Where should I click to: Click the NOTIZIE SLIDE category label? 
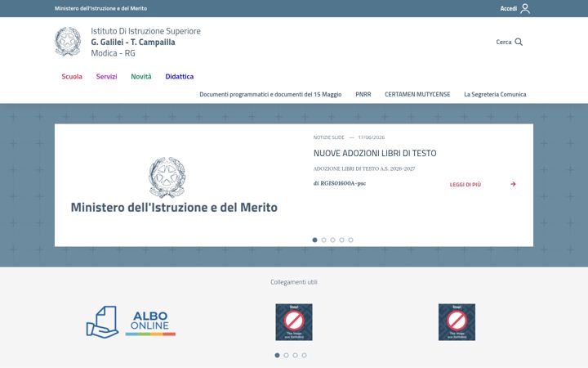(x=328, y=137)
